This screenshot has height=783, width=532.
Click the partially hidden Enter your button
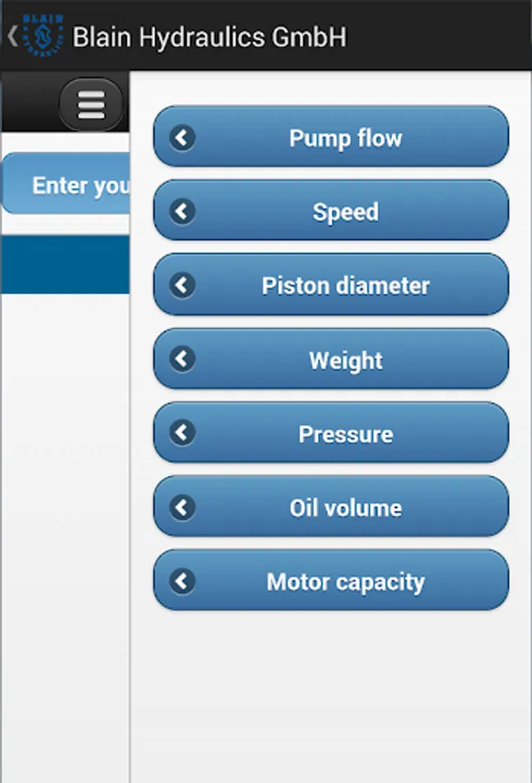[x=66, y=184]
